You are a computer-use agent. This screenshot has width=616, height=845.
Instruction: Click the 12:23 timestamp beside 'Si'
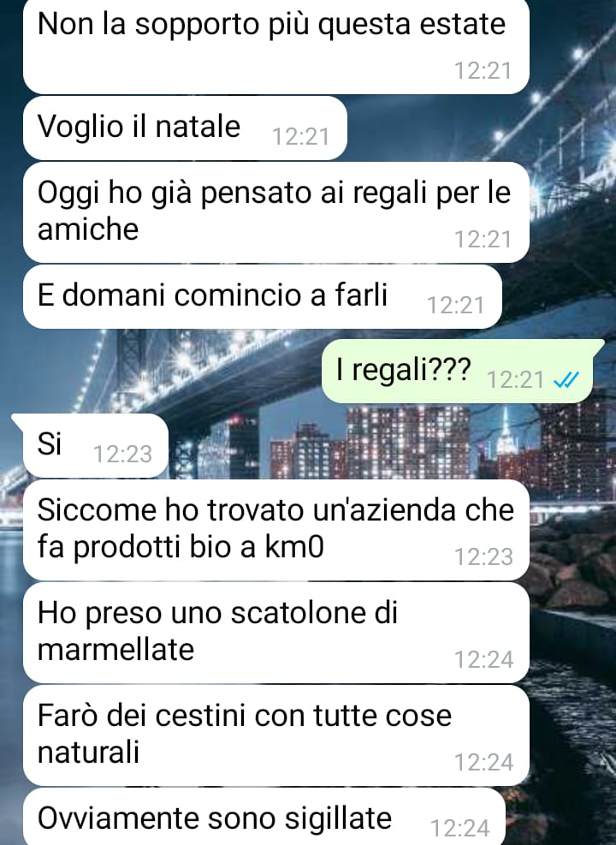pos(122,455)
